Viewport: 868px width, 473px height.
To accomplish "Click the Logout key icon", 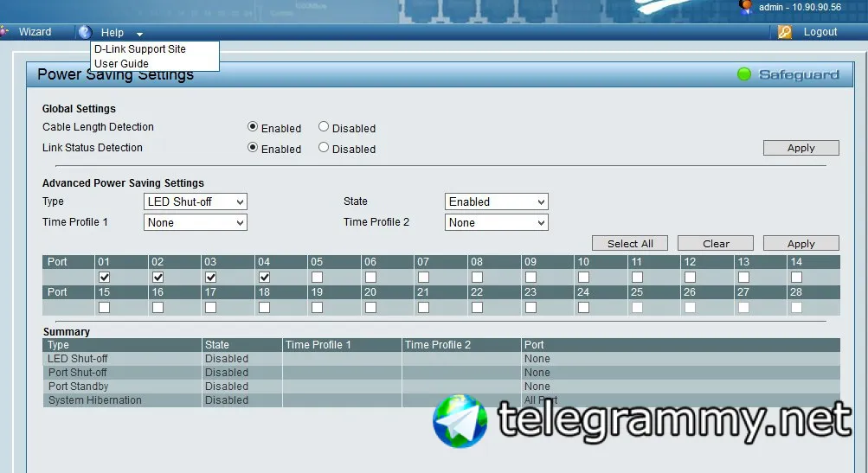I will point(784,32).
